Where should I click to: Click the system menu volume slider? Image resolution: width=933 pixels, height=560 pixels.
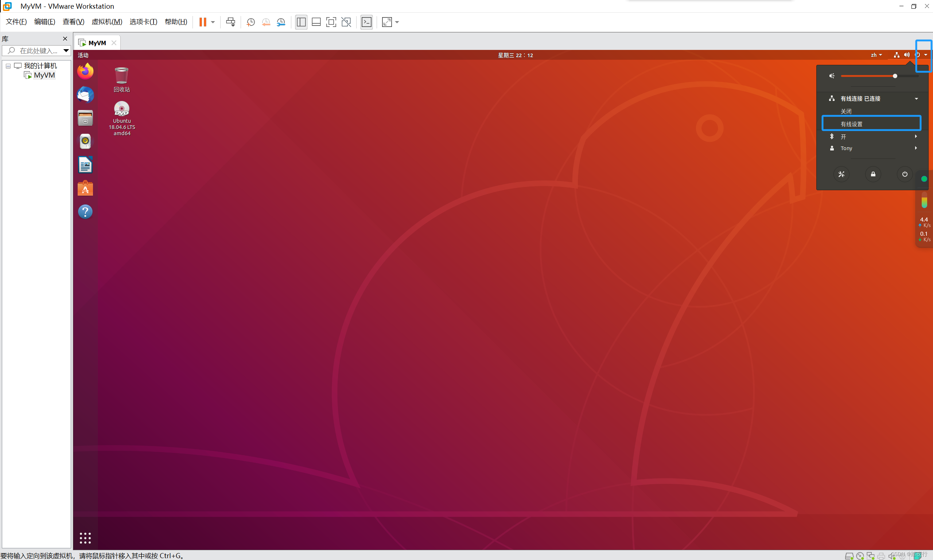(880, 76)
